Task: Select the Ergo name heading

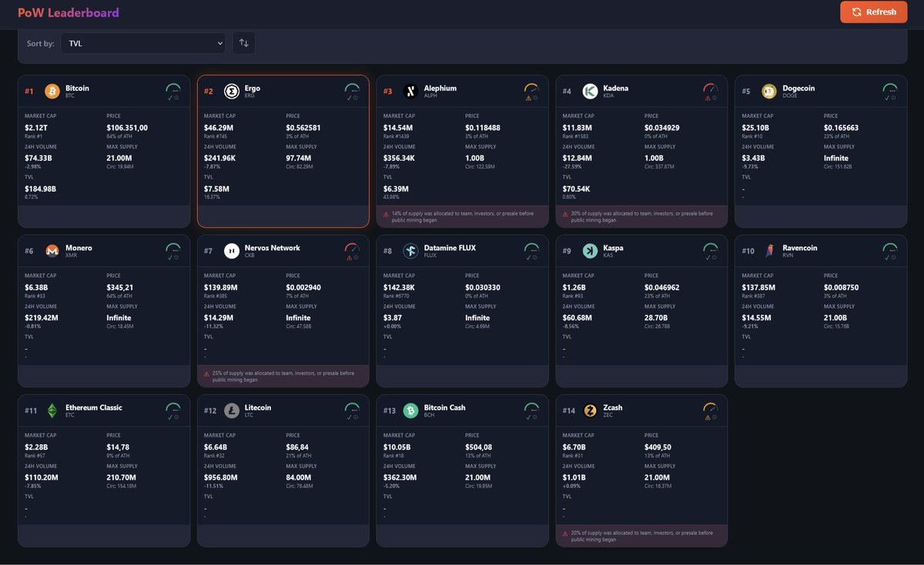Action: (x=253, y=88)
